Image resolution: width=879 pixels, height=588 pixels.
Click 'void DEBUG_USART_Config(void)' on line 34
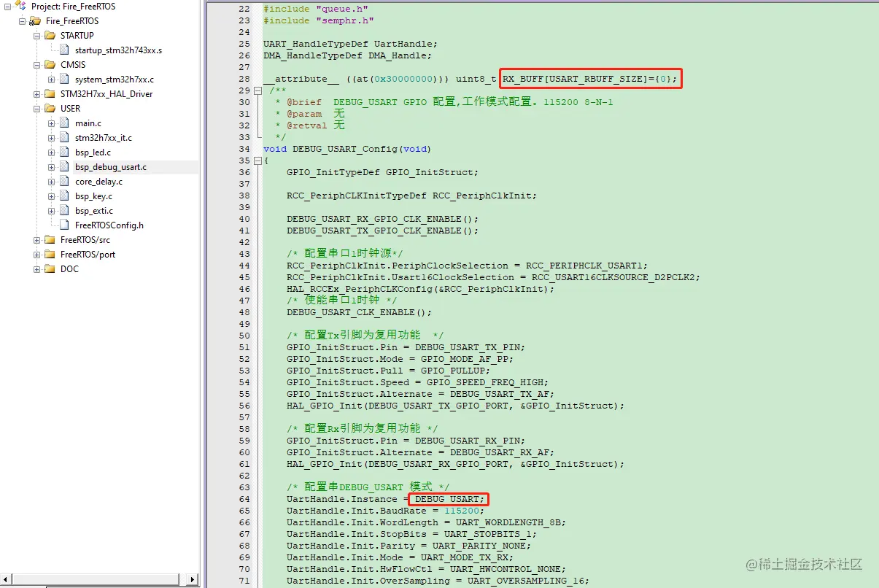[348, 149]
